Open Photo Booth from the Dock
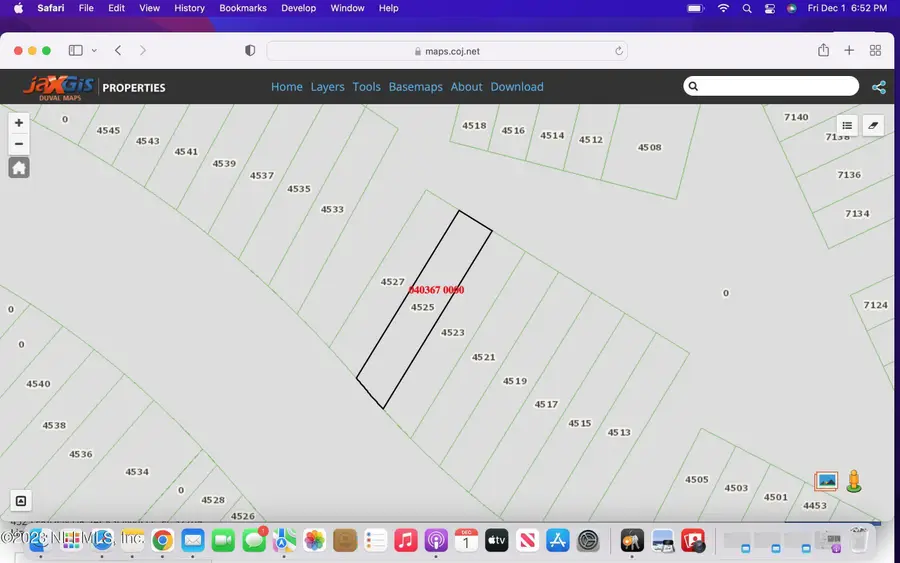 click(x=693, y=540)
